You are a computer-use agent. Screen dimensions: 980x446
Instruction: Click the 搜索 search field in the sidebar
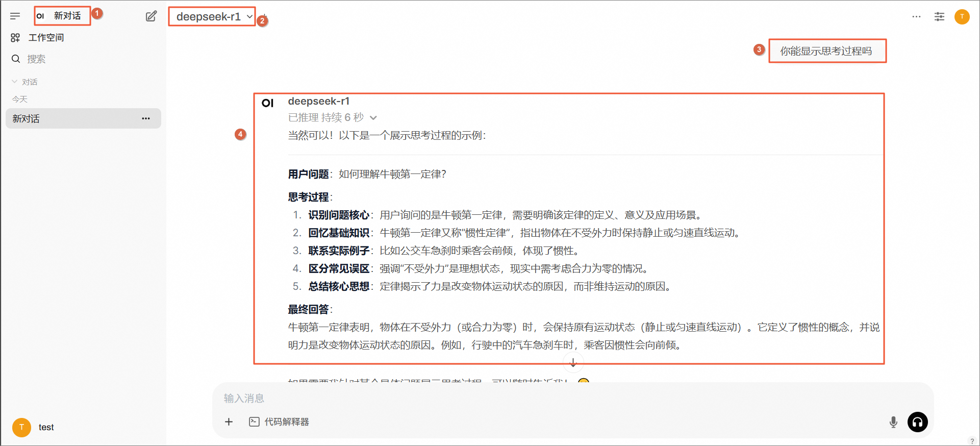pos(36,59)
